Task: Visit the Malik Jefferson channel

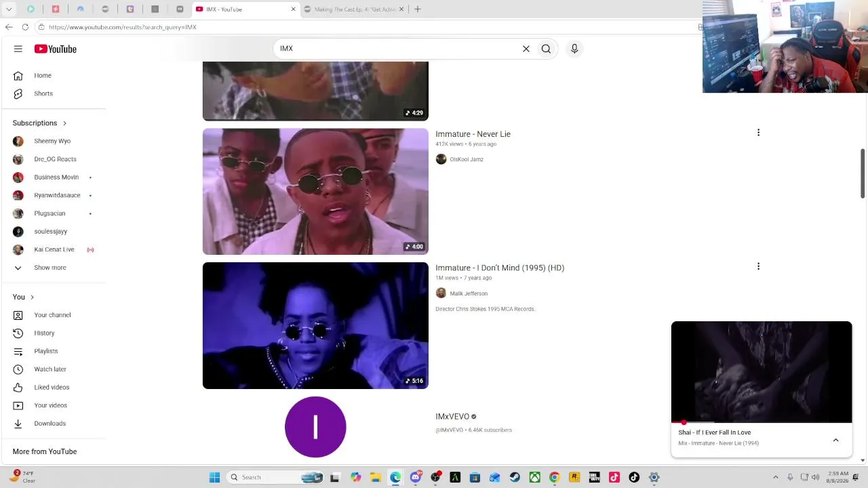Action: click(469, 293)
